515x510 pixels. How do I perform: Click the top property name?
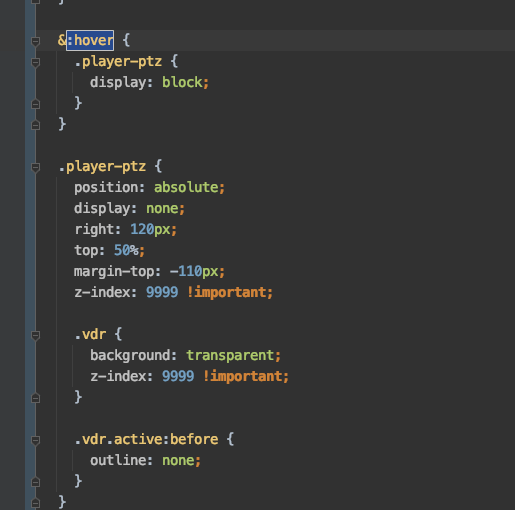(86, 251)
